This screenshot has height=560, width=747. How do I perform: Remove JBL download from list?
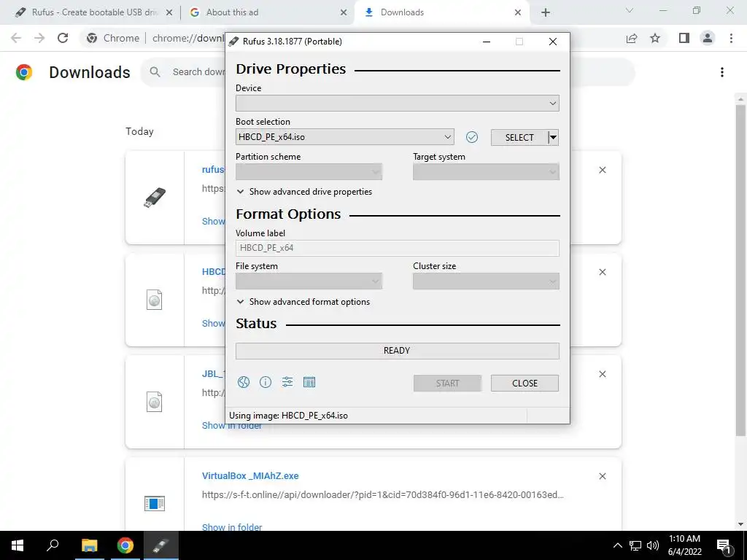click(x=602, y=374)
